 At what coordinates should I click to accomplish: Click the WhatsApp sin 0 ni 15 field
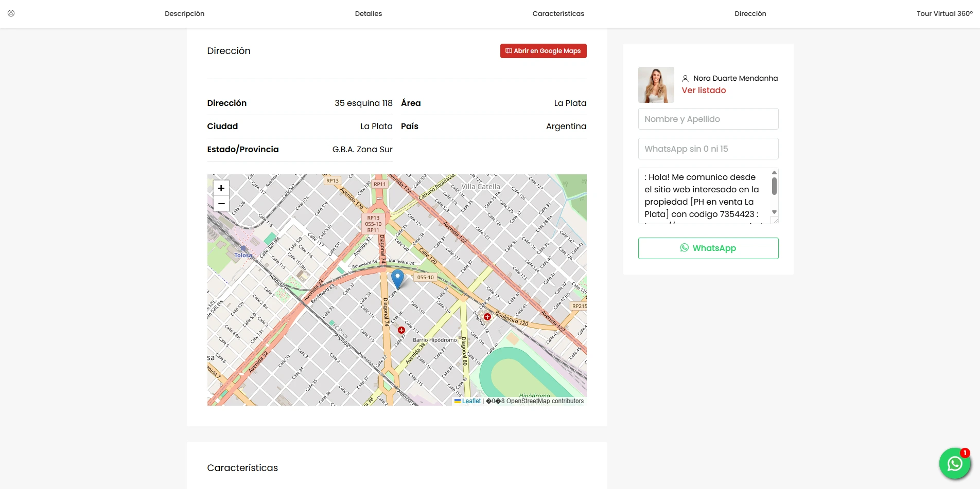[708, 149]
